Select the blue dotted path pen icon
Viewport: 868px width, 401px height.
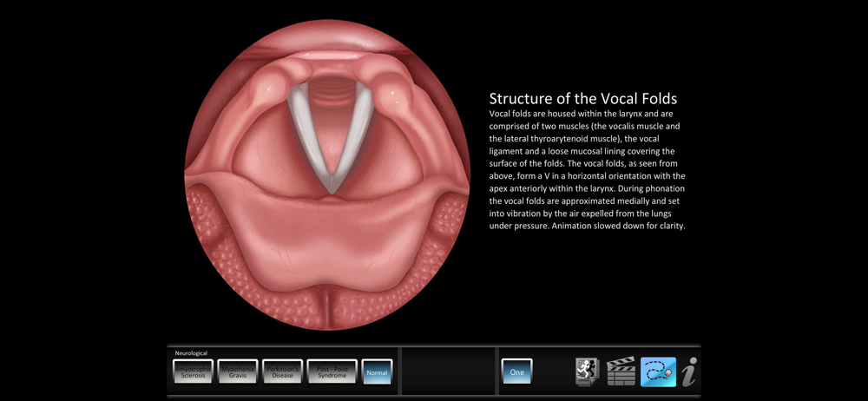click(x=658, y=371)
